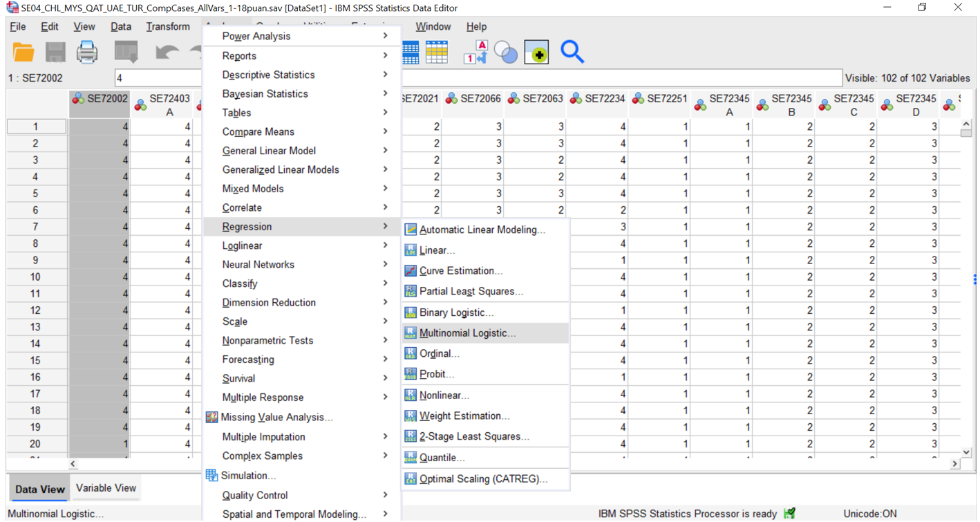The width and height of the screenshot is (980, 522).
Task: Expand the Bayesian Statistics submenu
Action: 302,93
